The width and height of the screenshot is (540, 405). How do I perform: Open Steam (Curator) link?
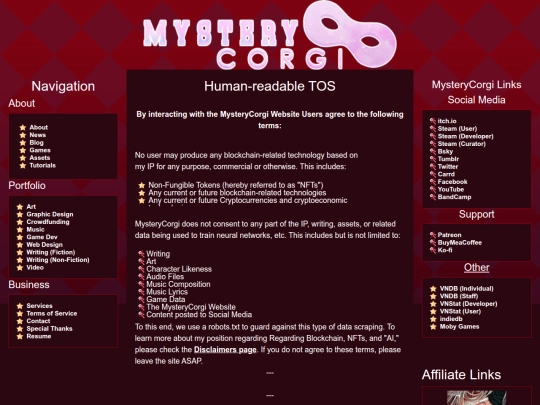461,144
